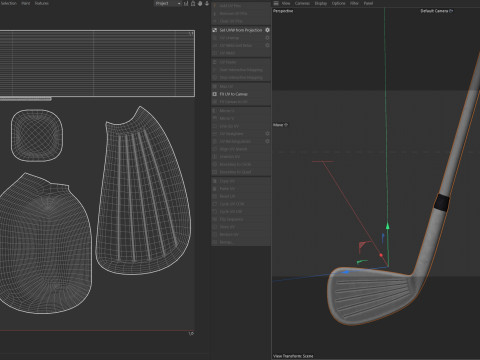Open Set UVW from Projection options gear
Image resolution: width=480 pixels, height=360 pixels.
(x=267, y=30)
